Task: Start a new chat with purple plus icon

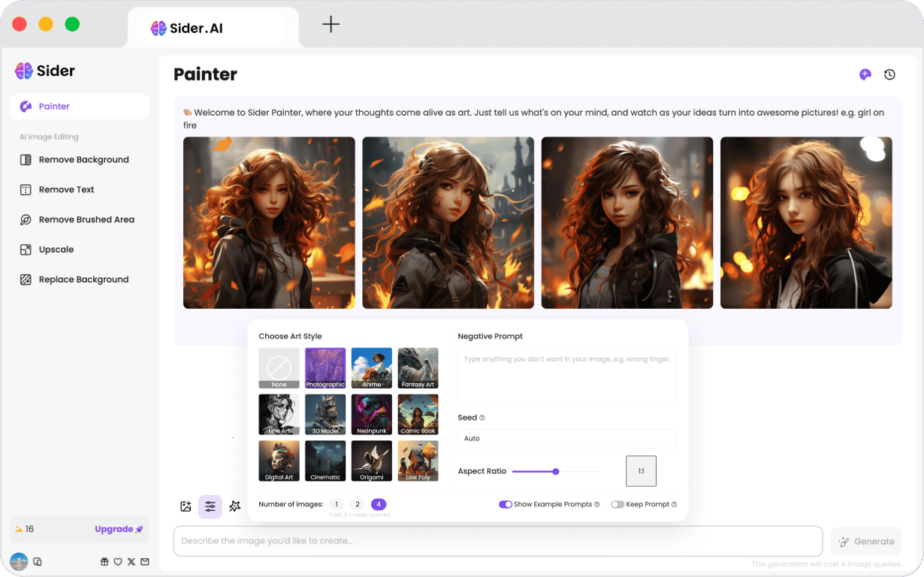Action: [865, 74]
